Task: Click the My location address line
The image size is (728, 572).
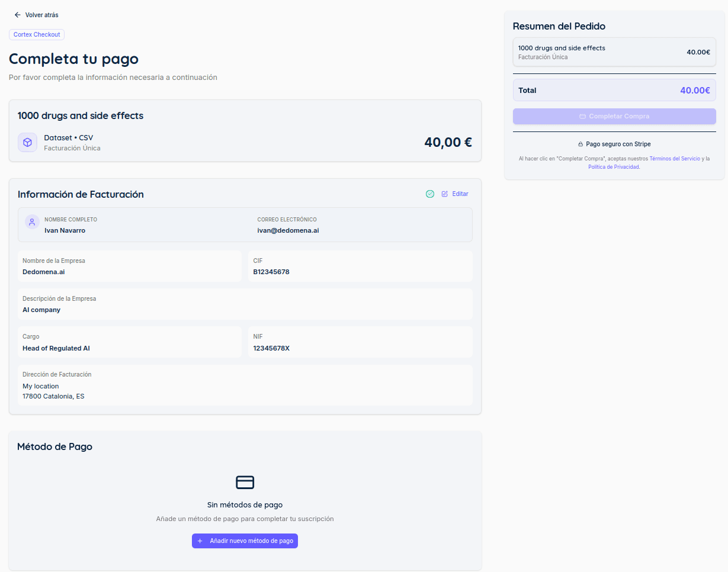Action: [41, 386]
